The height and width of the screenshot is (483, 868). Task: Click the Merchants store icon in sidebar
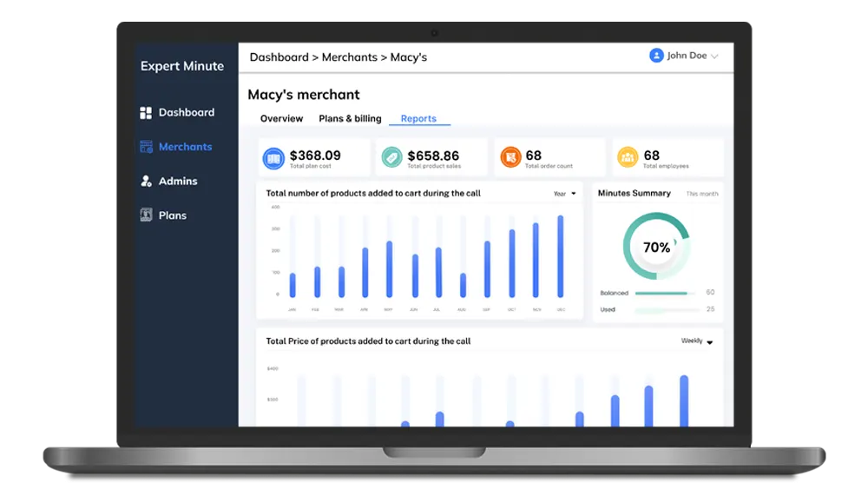(x=146, y=147)
